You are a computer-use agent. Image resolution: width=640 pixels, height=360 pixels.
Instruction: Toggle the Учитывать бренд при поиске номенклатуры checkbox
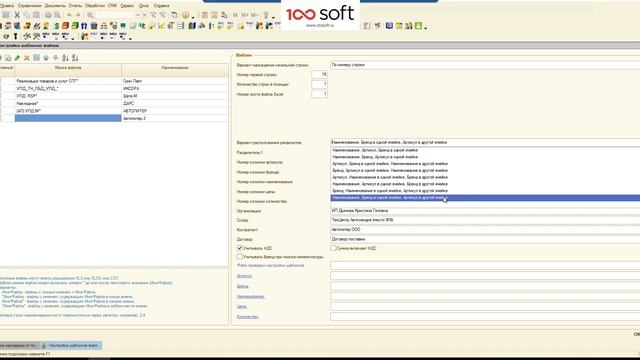[x=240, y=256]
